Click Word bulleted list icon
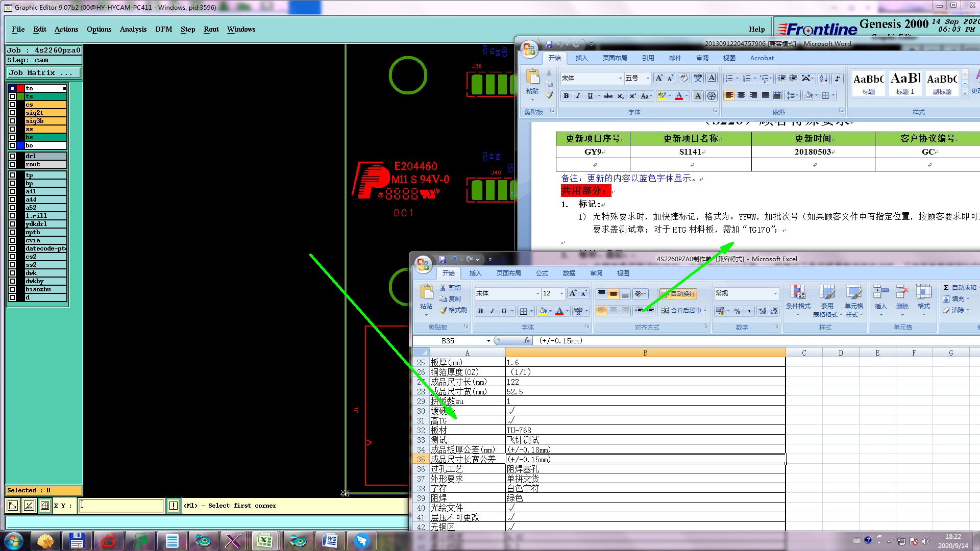Screen dimensions: 980x551 [729, 78]
